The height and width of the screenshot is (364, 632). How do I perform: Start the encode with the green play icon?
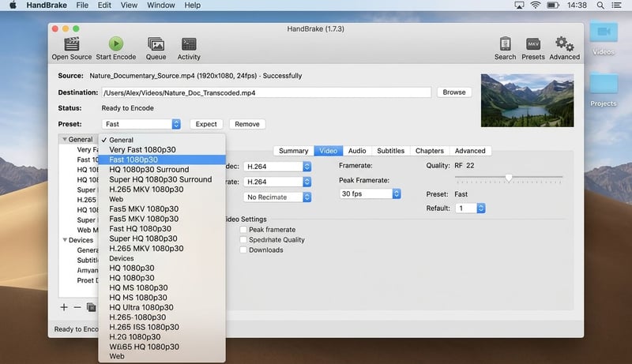[115, 43]
